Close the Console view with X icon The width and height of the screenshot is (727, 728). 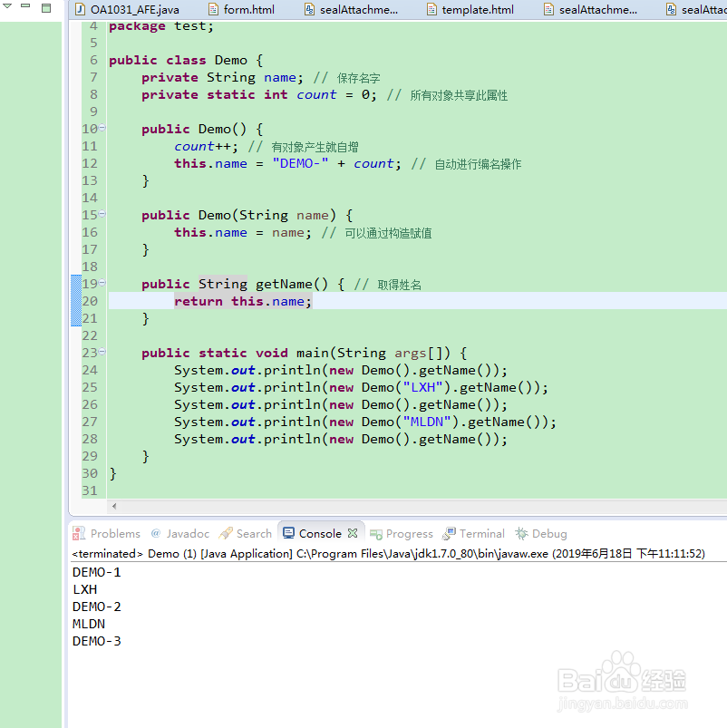pyautogui.click(x=353, y=533)
